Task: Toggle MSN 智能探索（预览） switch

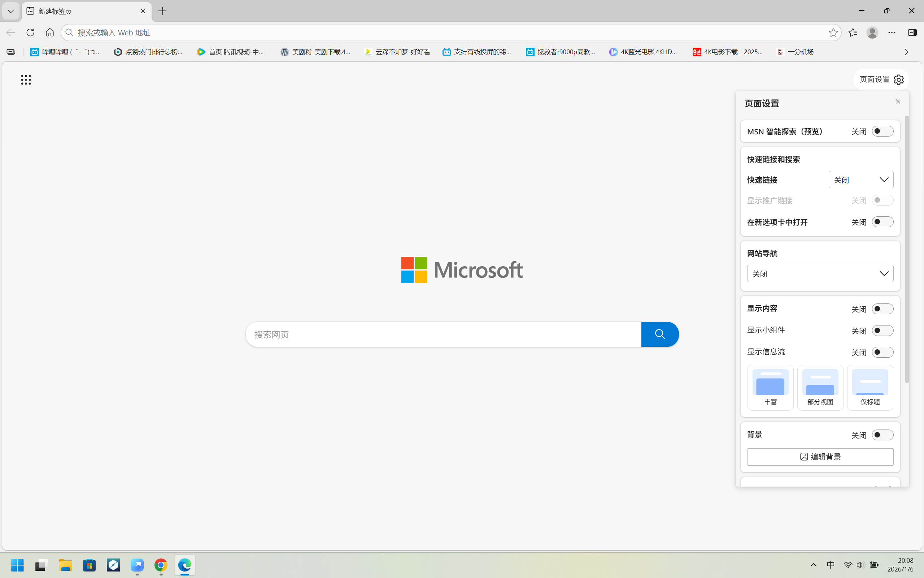Action: [x=883, y=131]
